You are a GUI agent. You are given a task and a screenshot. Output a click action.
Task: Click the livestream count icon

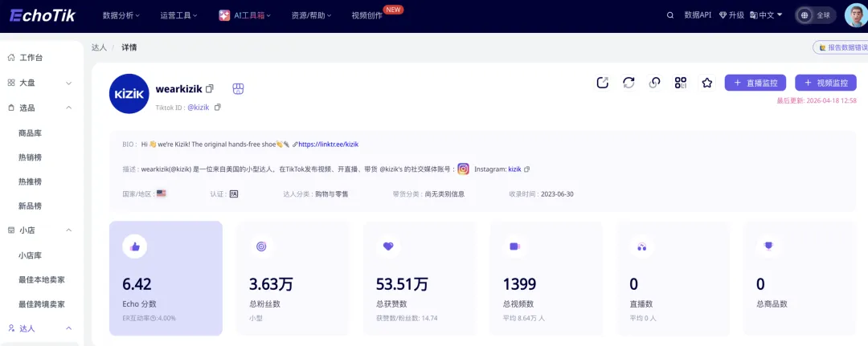[641, 246]
